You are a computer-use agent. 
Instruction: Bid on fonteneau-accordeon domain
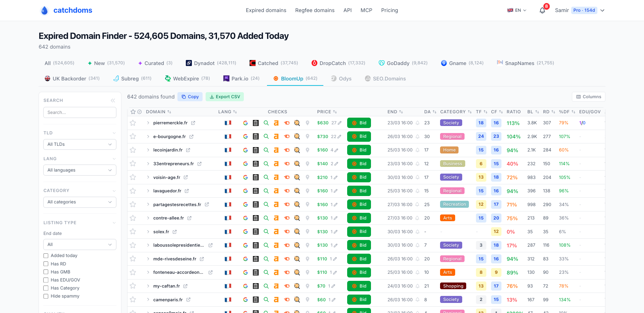click(x=359, y=272)
